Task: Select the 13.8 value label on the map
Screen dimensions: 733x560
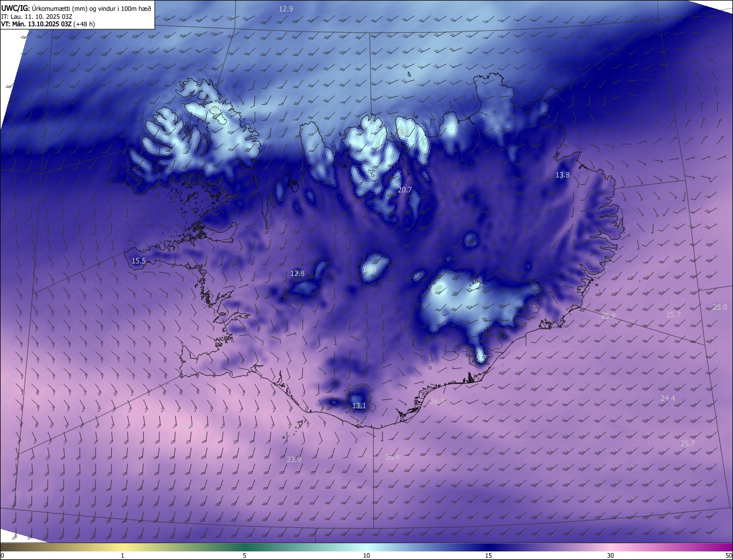Action: [563, 175]
